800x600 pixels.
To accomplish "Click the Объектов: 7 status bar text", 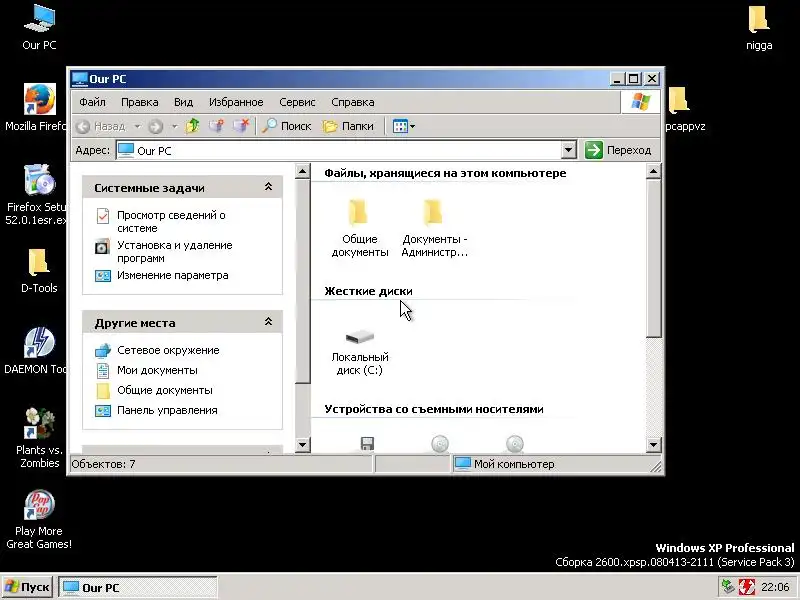I will (104, 464).
